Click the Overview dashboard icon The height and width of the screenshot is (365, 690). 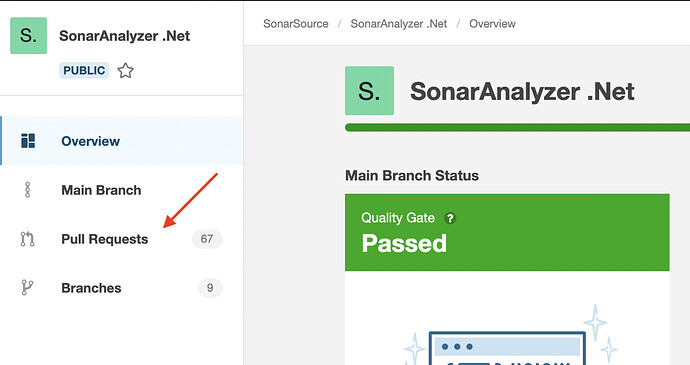[x=28, y=141]
